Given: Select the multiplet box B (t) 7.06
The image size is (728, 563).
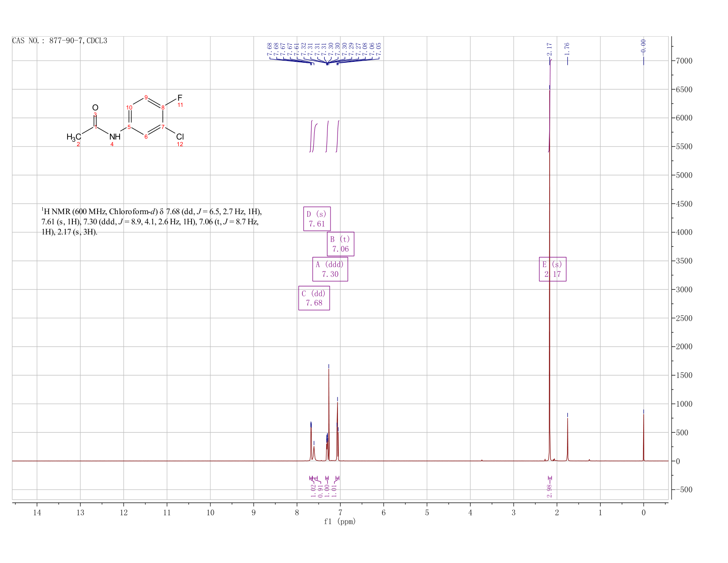Looking at the screenshot, I should [340, 244].
